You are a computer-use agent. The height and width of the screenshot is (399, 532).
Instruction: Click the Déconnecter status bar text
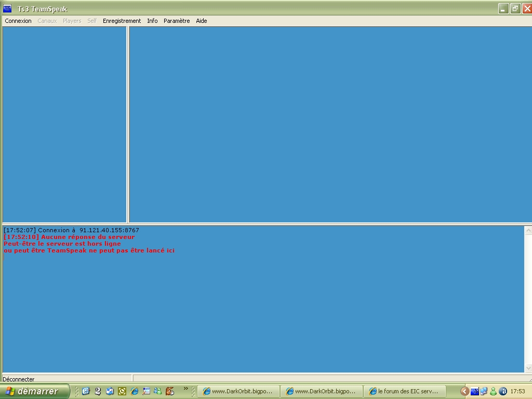click(18, 379)
